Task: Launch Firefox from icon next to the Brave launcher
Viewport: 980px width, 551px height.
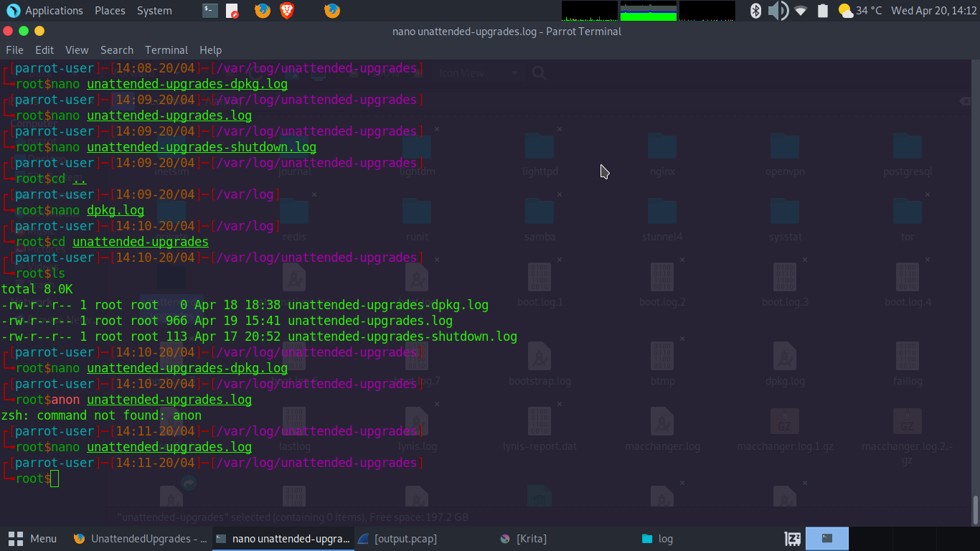Action: tap(263, 11)
